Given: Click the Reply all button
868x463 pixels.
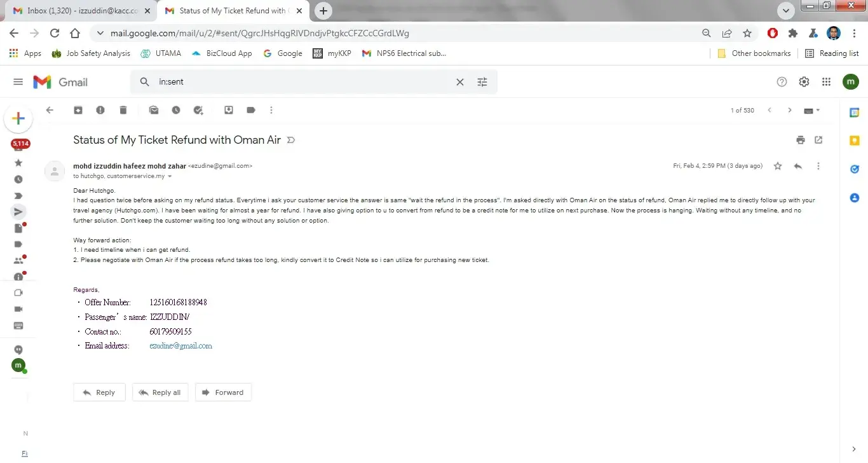Looking at the screenshot, I should 160,392.
